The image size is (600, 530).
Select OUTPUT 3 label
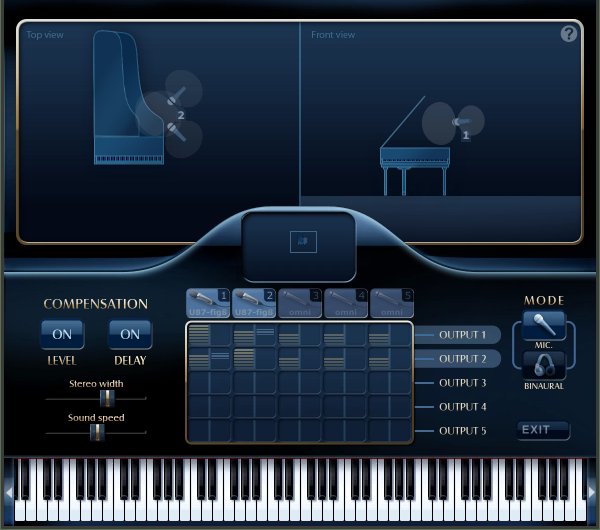click(462, 383)
